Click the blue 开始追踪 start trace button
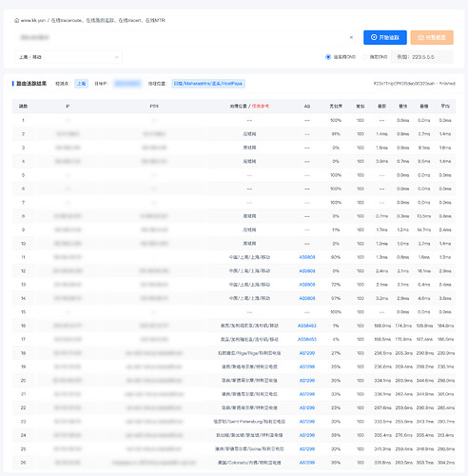This screenshot has height=476, width=468. [385, 37]
